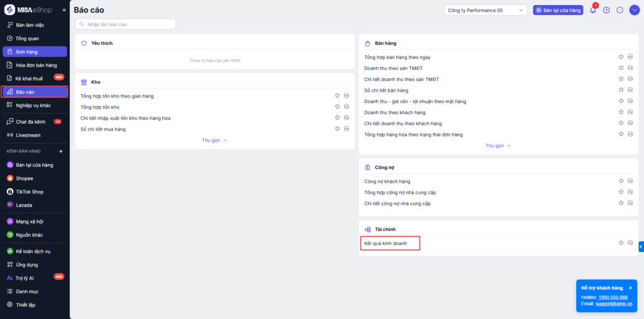The image size is (644, 319).
Task: Open the Lazada sales channel
Action: [24, 205]
